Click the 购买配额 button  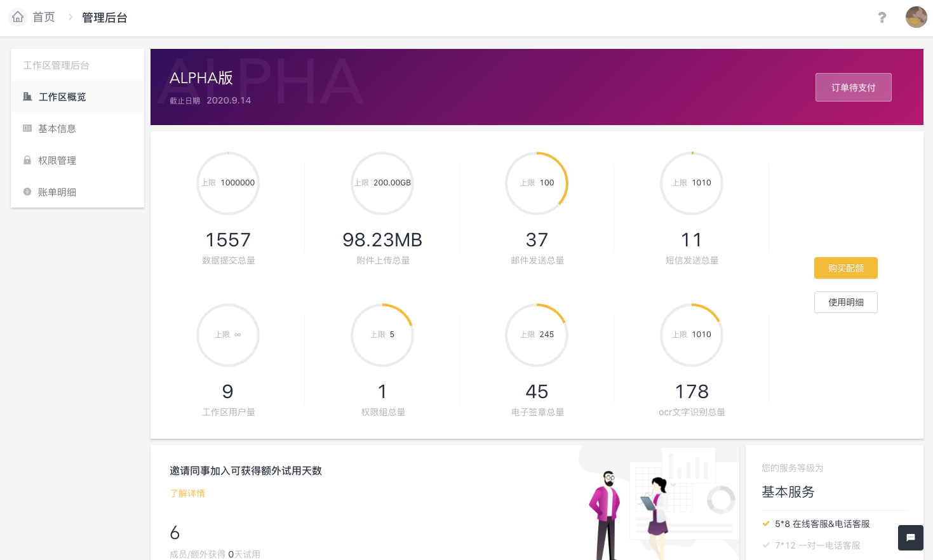point(845,268)
